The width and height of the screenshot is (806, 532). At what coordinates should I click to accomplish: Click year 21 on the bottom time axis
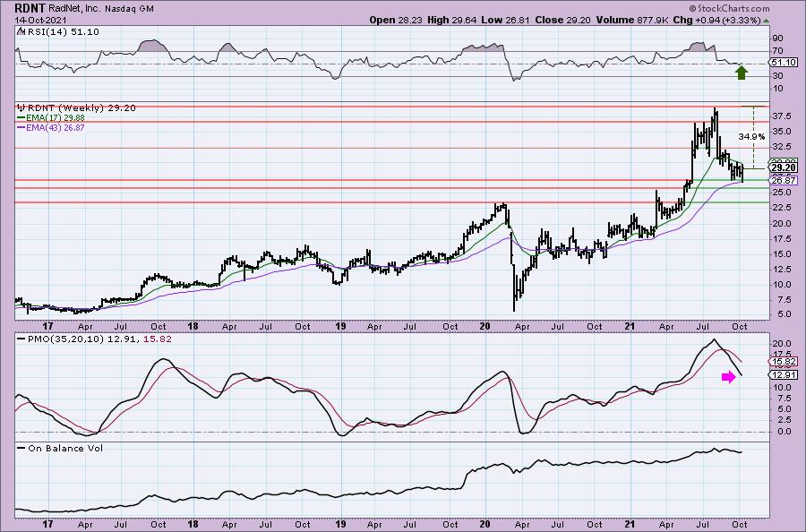(630, 524)
